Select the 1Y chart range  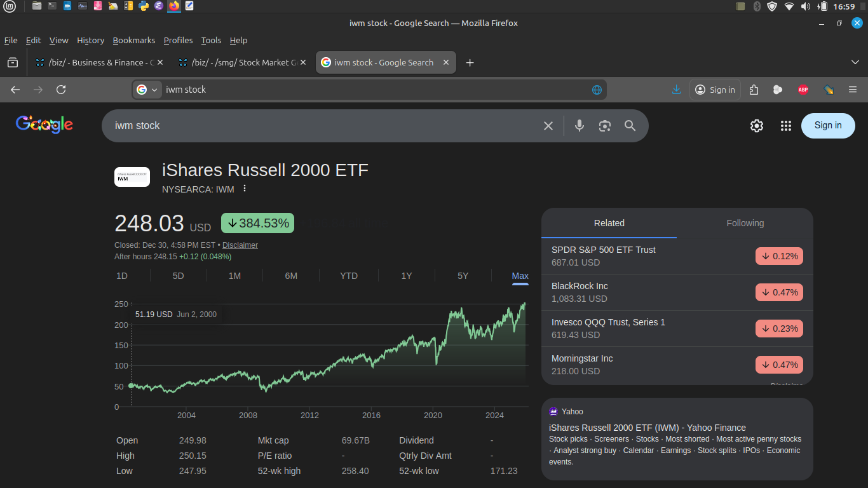click(x=407, y=276)
